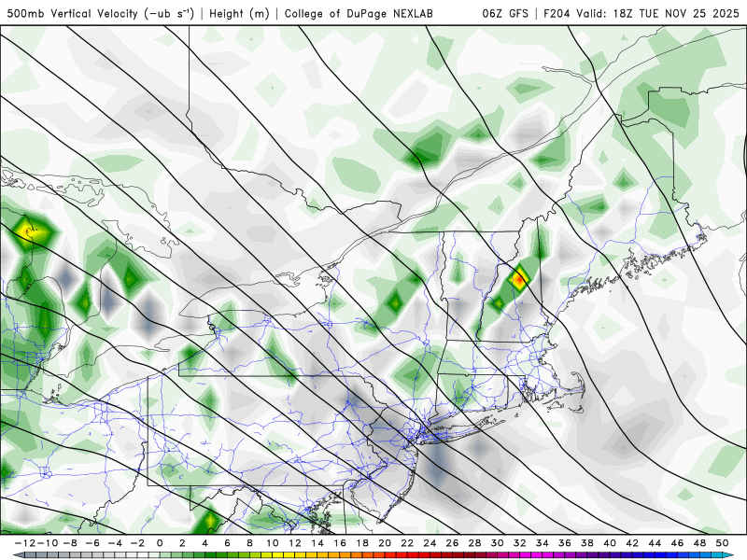747x560 pixels.
Task: Click the '30' color scale label
Action: click(498, 543)
